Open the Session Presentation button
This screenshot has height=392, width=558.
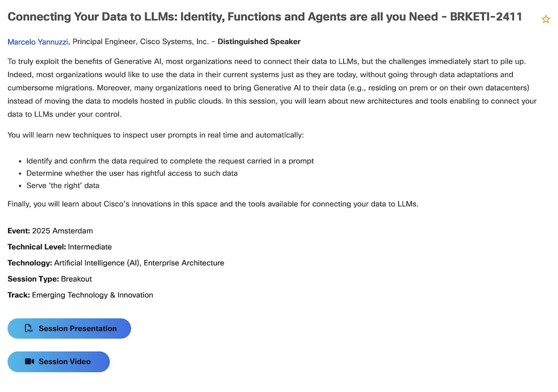click(69, 329)
